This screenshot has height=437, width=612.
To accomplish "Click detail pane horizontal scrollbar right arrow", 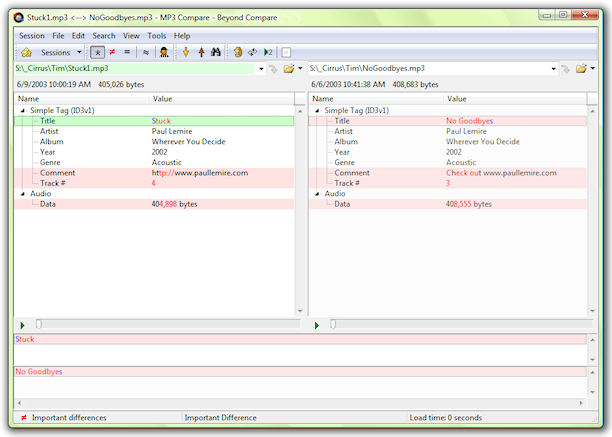I will click(581, 403).
